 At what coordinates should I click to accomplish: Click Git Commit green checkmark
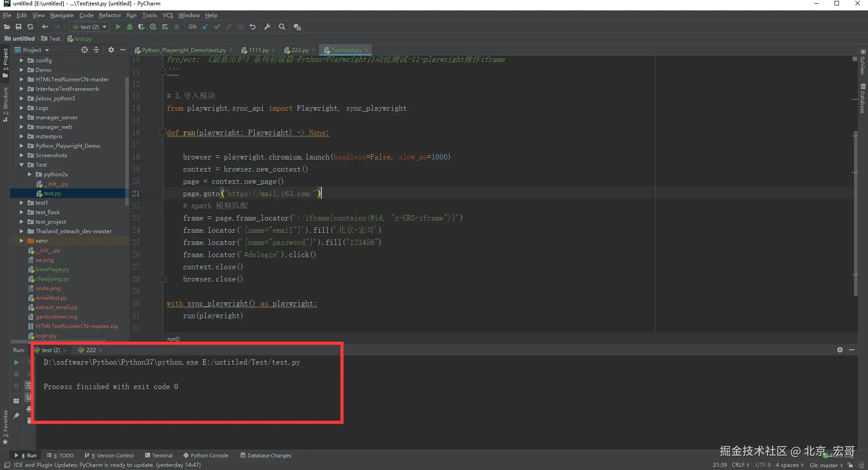tap(217, 27)
